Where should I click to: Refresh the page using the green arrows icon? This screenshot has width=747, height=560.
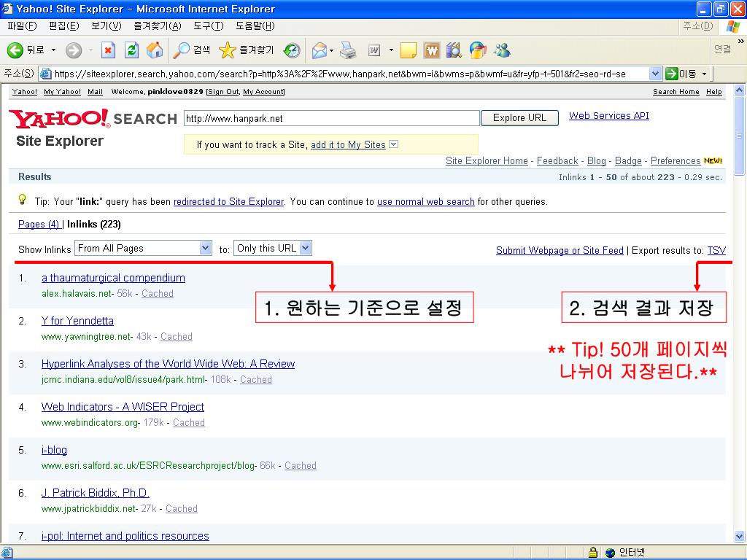point(131,50)
